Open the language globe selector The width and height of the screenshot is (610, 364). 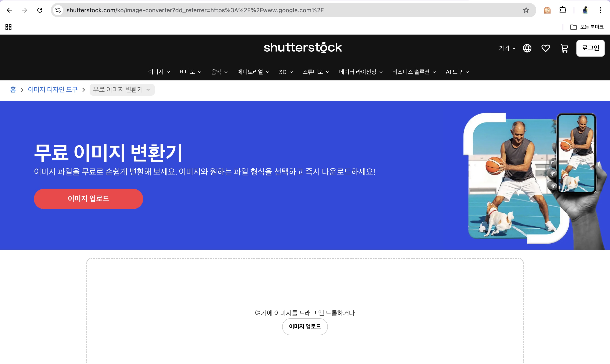pos(527,48)
